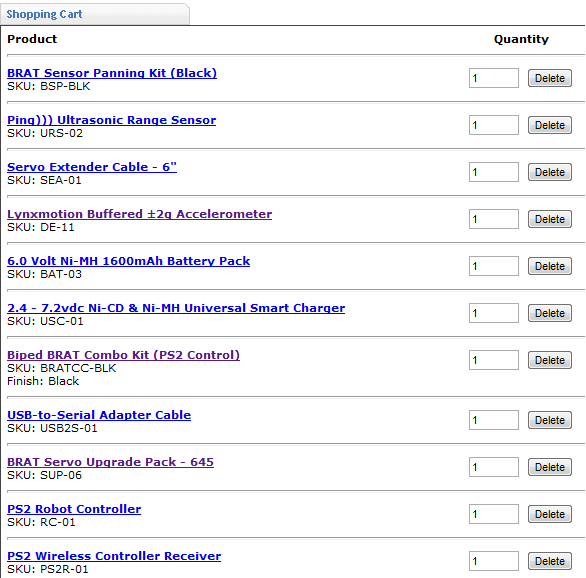This screenshot has height=578, width=586.
Task: Delete the PS2 Robot Controller item
Action: tap(550, 514)
